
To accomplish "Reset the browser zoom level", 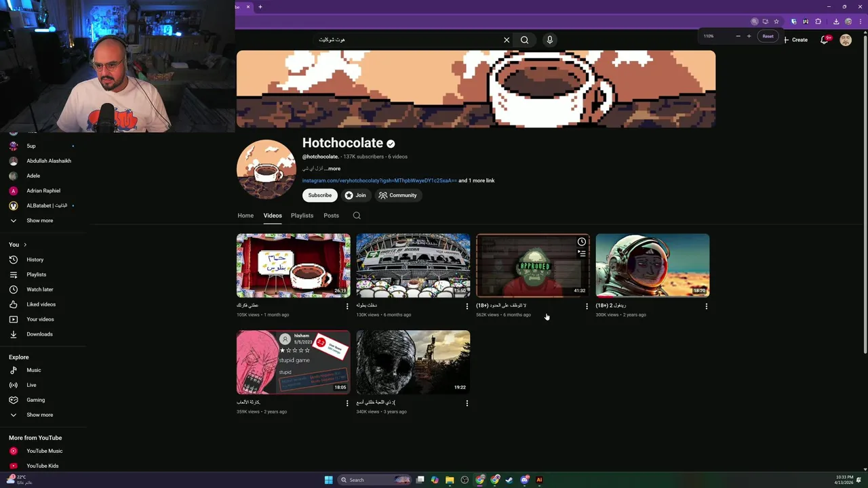I will tap(768, 36).
